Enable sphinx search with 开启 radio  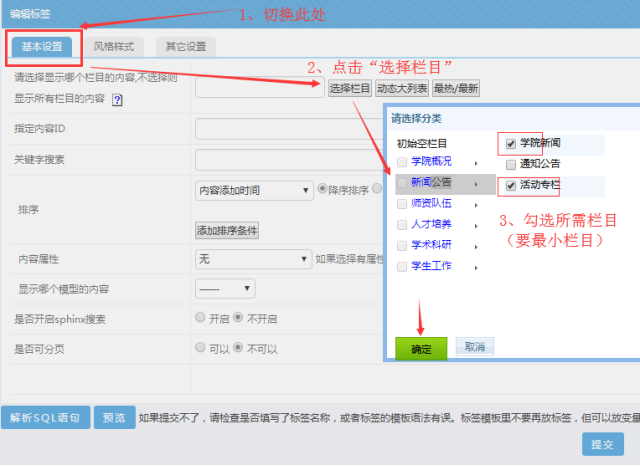tap(201, 318)
